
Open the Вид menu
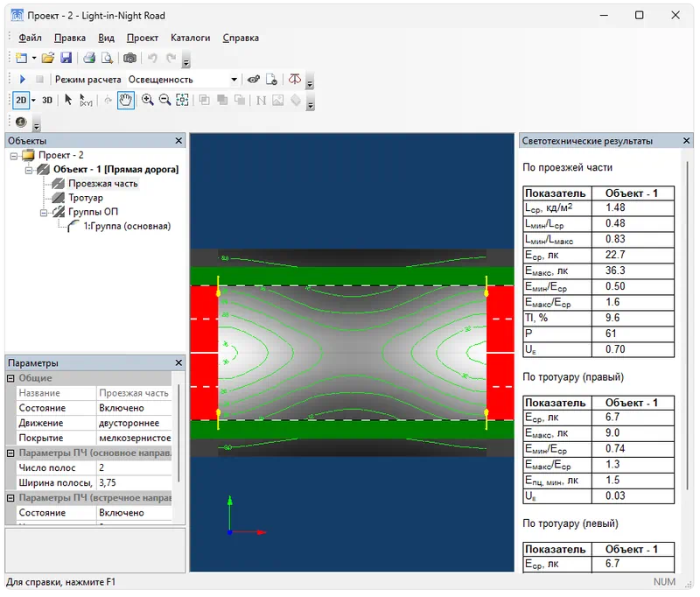click(x=106, y=38)
